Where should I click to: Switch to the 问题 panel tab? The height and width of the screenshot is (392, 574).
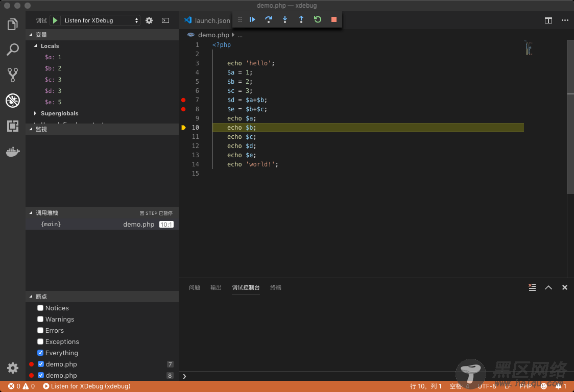(x=195, y=287)
